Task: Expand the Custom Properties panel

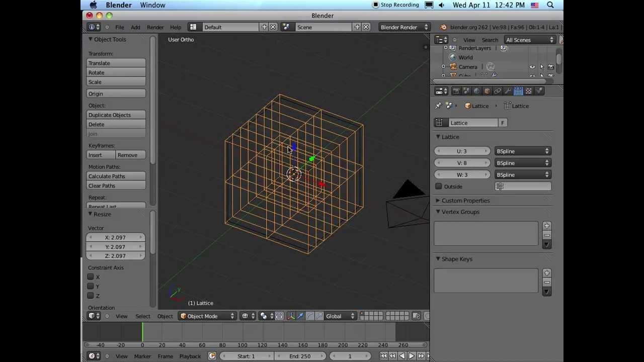Action: [x=438, y=201]
